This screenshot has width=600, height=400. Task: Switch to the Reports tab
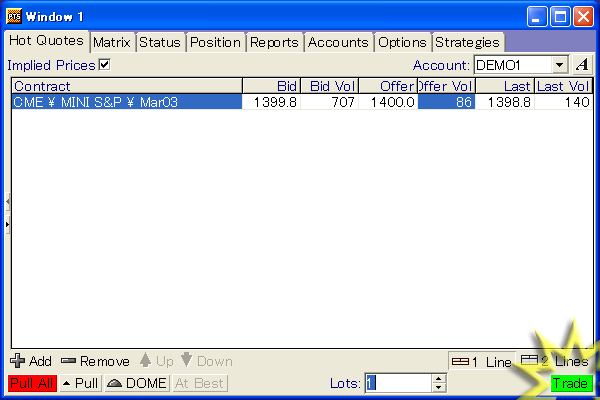(x=274, y=42)
